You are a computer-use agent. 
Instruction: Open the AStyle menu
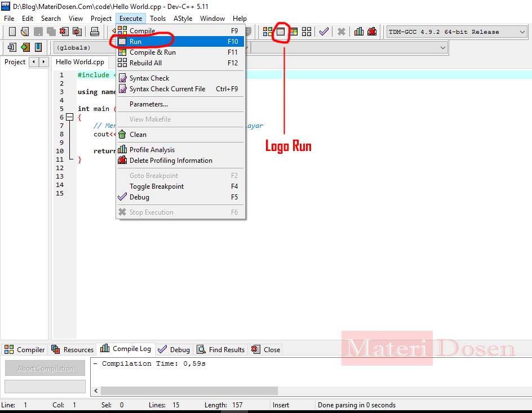183,18
